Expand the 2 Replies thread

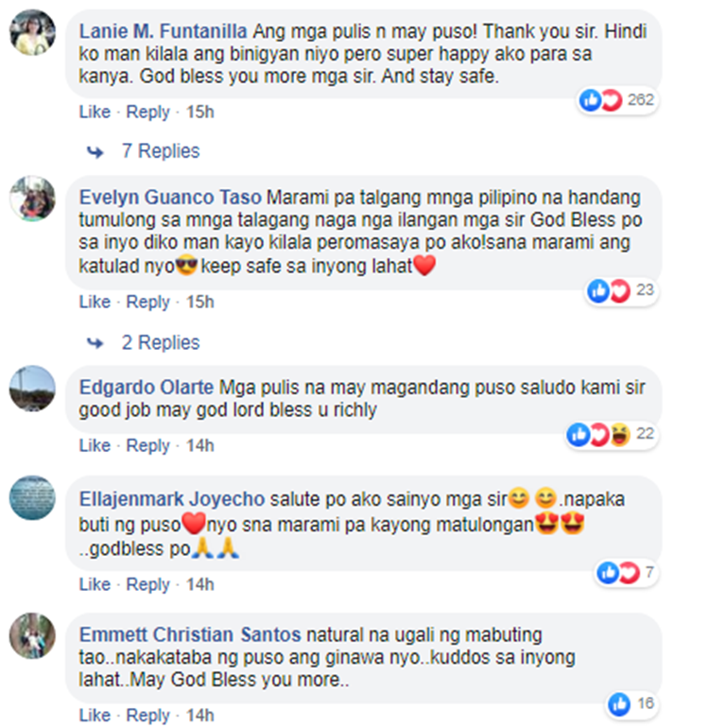click(160, 342)
